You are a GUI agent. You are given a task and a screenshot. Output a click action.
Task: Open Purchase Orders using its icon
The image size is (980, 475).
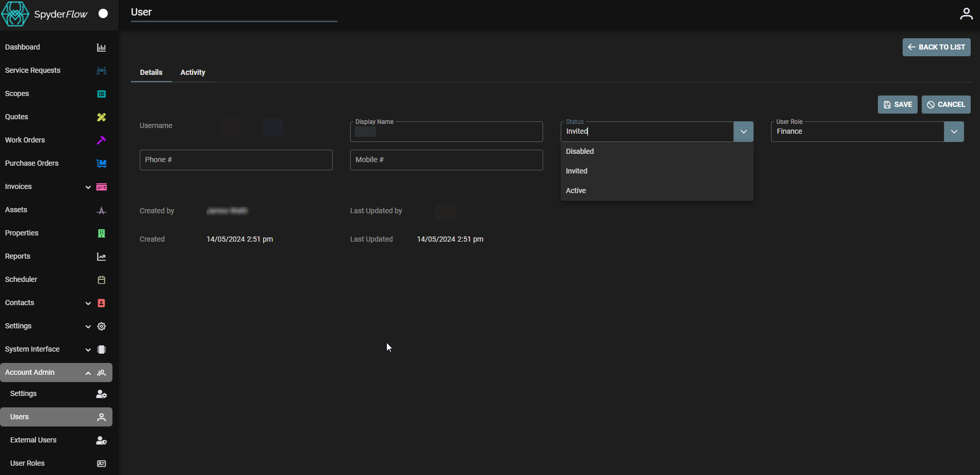pyautogui.click(x=101, y=164)
